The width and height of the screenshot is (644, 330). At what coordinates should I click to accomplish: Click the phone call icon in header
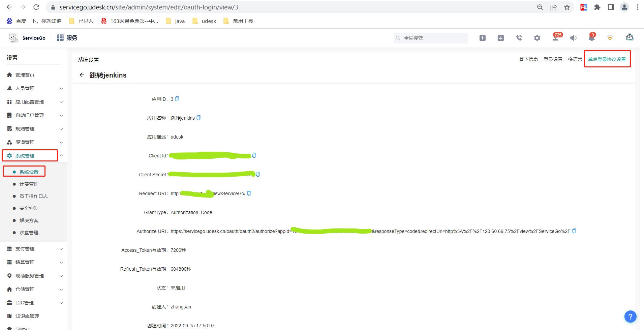[519, 38]
